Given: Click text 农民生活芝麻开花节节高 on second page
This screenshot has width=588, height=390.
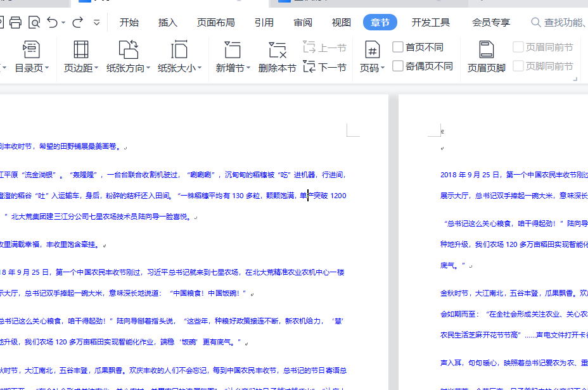Looking at the screenshot, I should pyautogui.click(x=479, y=335).
